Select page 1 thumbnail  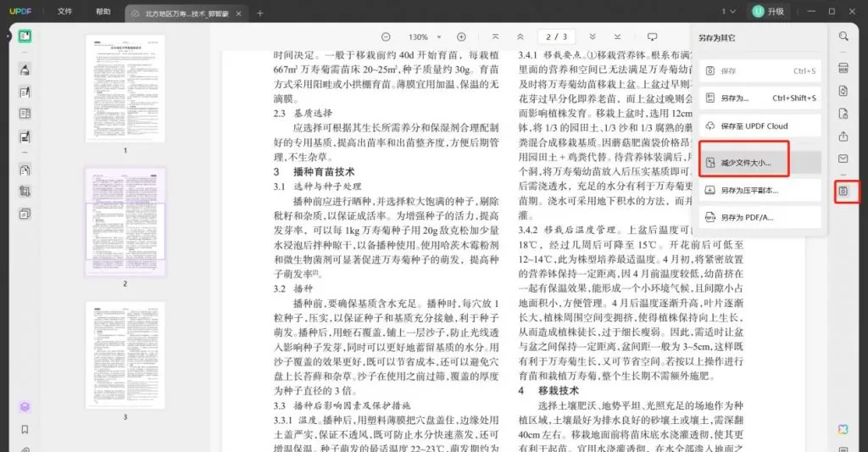pos(125,89)
